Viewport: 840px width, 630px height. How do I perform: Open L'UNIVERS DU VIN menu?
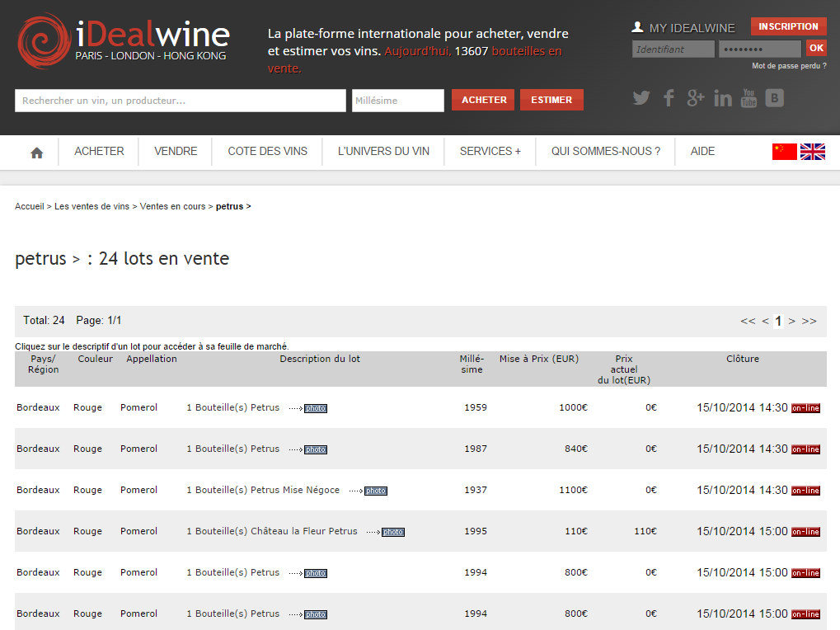(x=383, y=152)
